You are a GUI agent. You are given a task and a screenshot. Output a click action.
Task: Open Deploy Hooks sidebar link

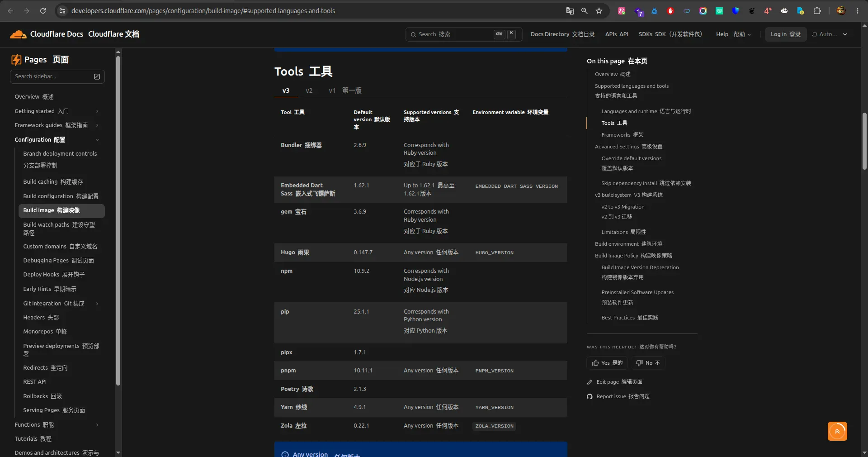(x=54, y=275)
